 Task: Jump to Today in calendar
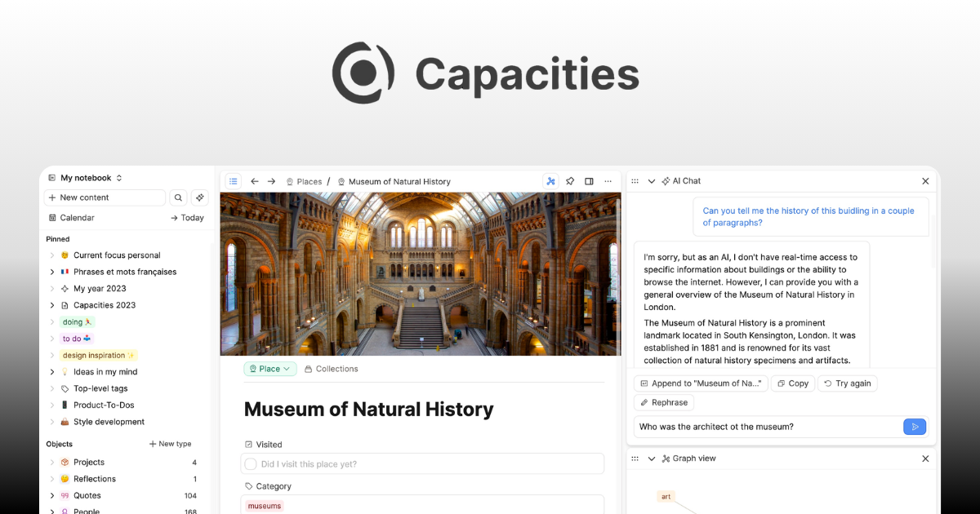tap(187, 218)
